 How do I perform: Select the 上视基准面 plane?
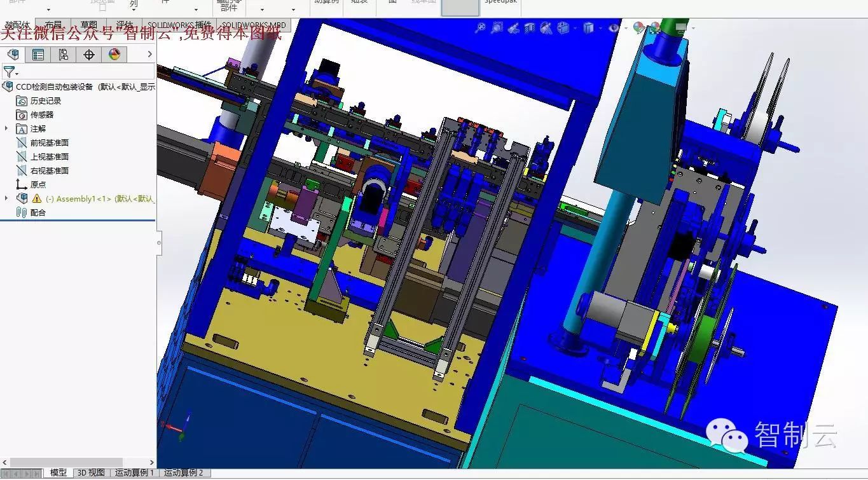click(x=42, y=156)
